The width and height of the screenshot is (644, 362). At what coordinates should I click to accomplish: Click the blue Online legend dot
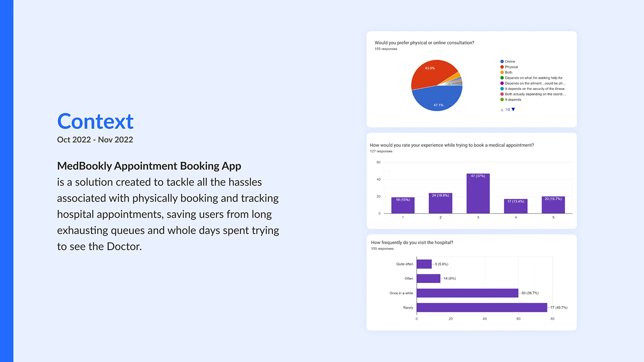coord(502,62)
